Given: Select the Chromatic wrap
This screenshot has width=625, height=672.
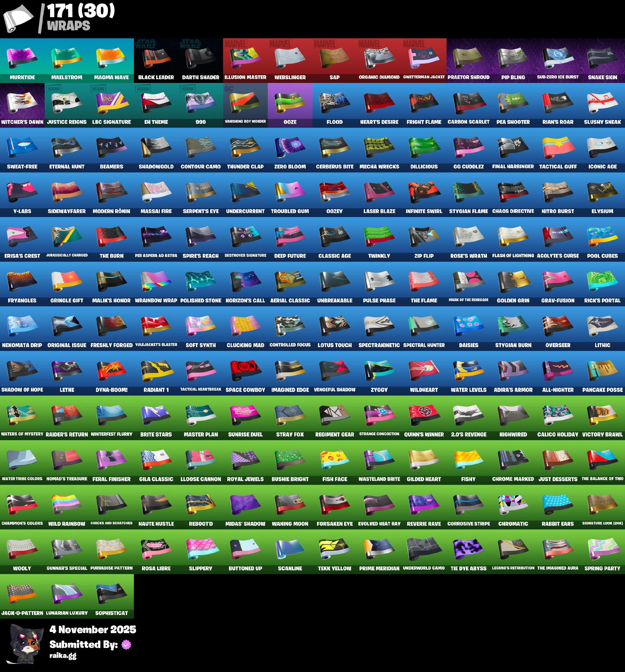Looking at the screenshot, I should pyautogui.click(x=513, y=504).
